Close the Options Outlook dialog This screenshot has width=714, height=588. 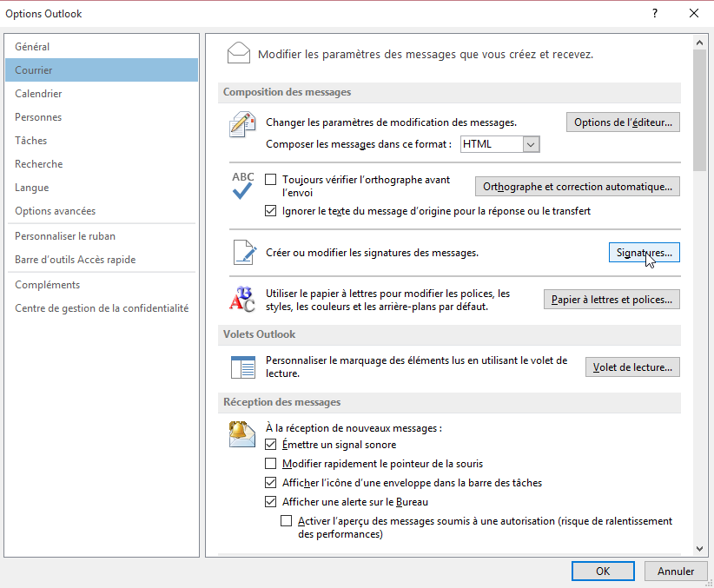693,13
